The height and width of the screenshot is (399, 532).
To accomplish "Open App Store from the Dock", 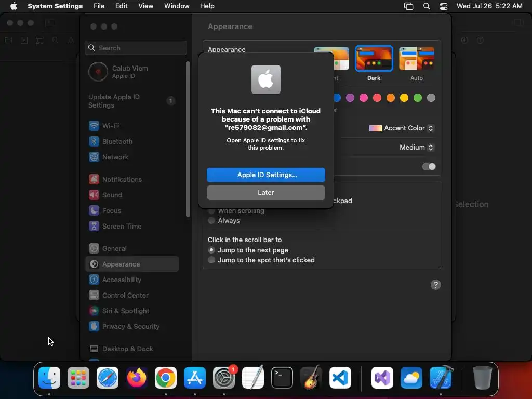I will coord(195,378).
